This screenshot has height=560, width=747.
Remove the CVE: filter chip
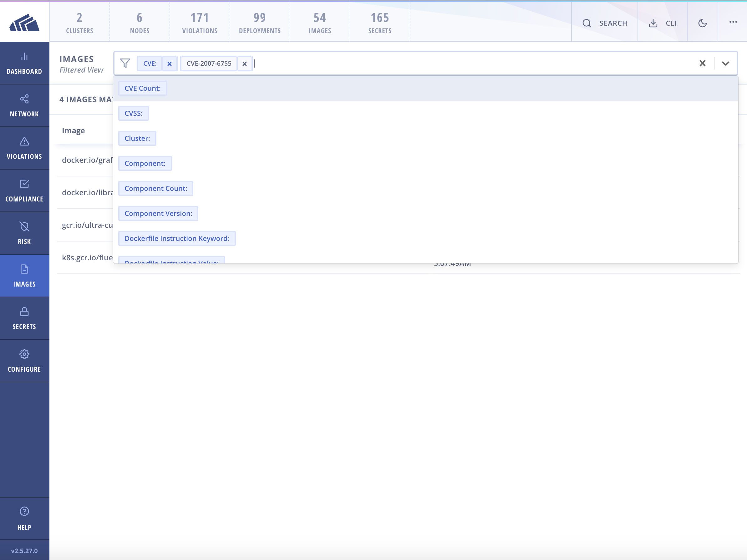pyautogui.click(x=170, y=64)
